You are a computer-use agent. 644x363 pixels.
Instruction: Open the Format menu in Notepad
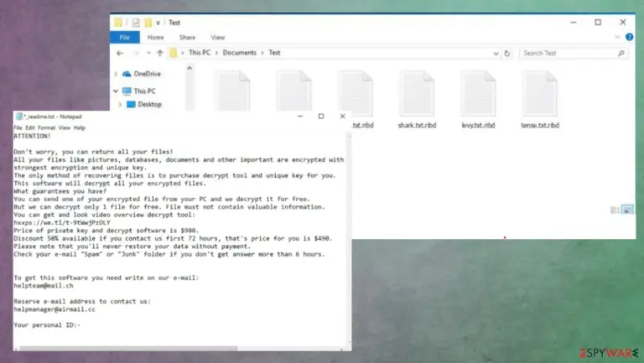(x=46, y=127)
